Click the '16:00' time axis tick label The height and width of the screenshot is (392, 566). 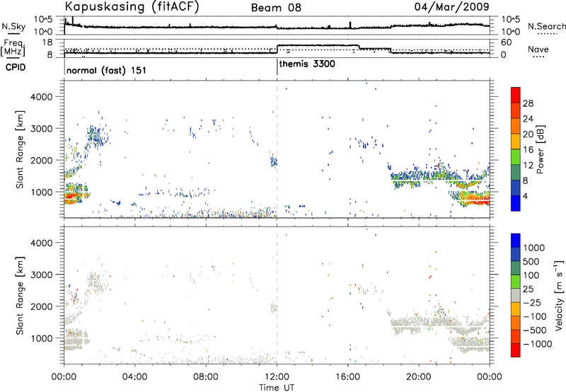pyautogui.click(x=347, y=377)
